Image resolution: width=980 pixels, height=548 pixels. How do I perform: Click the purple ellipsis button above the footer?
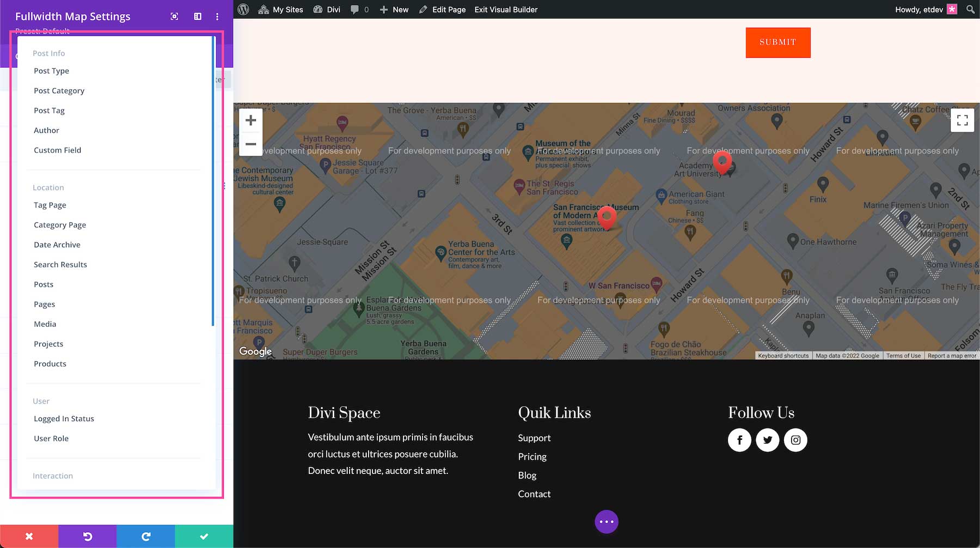pos(606,521)
